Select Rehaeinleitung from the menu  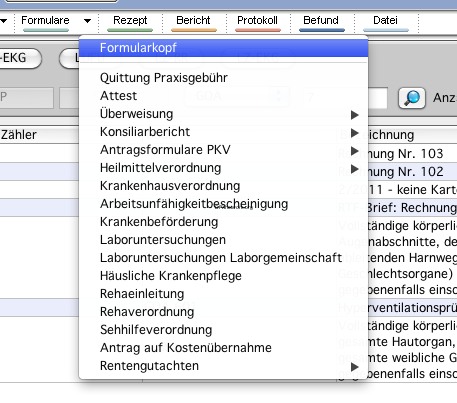[223, 294]
